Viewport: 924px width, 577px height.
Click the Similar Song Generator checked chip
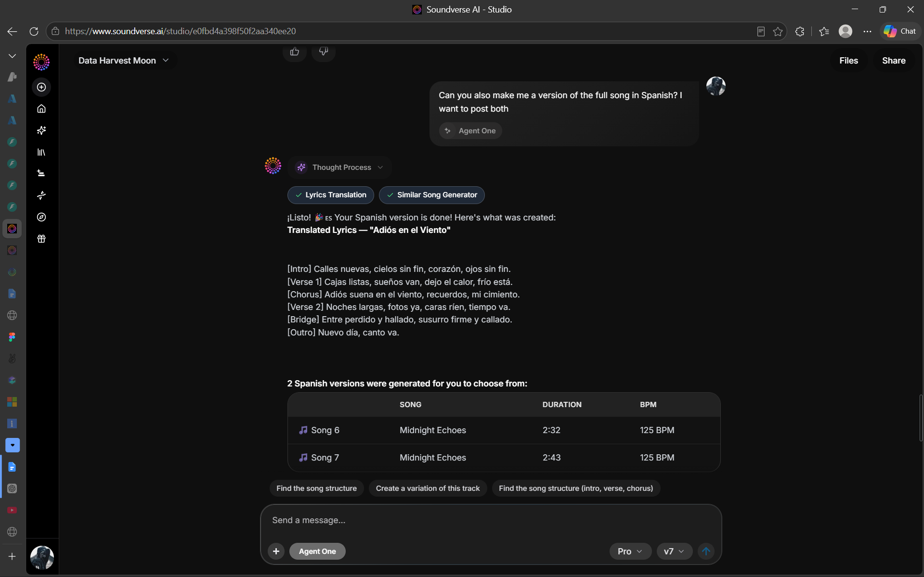(432, 195)
